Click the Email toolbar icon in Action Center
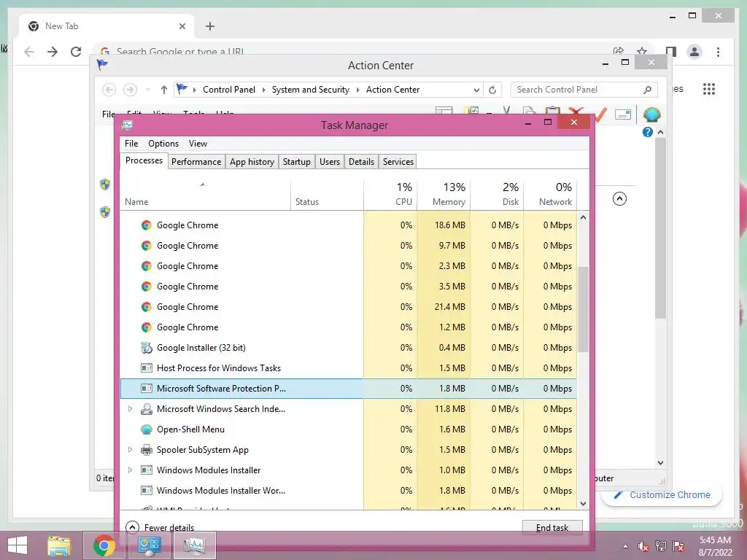Viewport: 747px width, 560px height. tap(623, 114)
